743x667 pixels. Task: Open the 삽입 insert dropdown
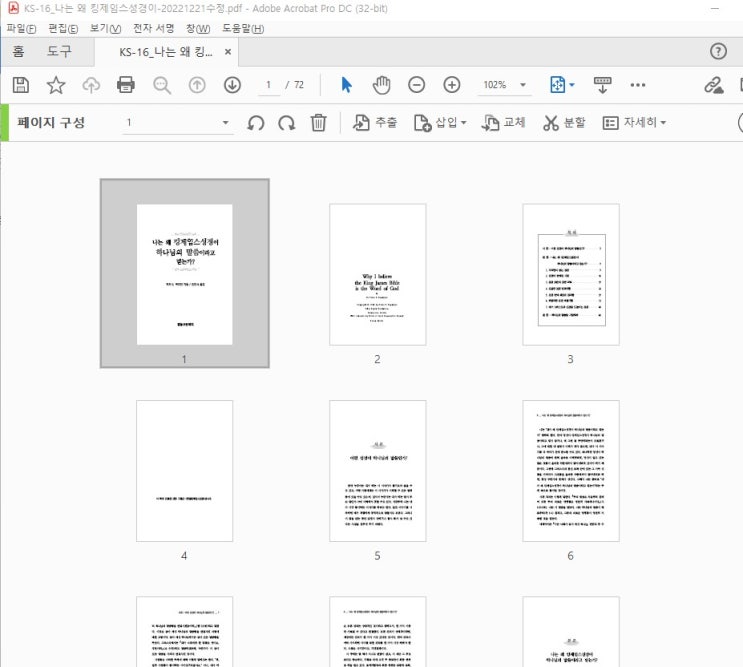tap(440, 123)
